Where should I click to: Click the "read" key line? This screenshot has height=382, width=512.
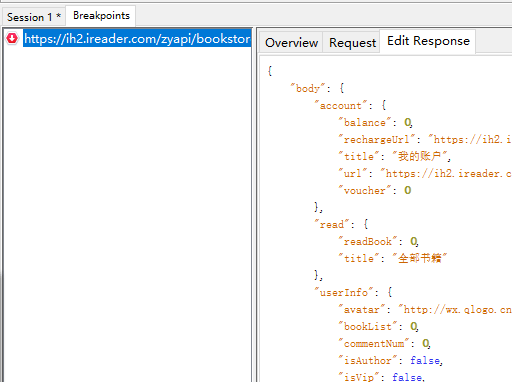[341, 224]
